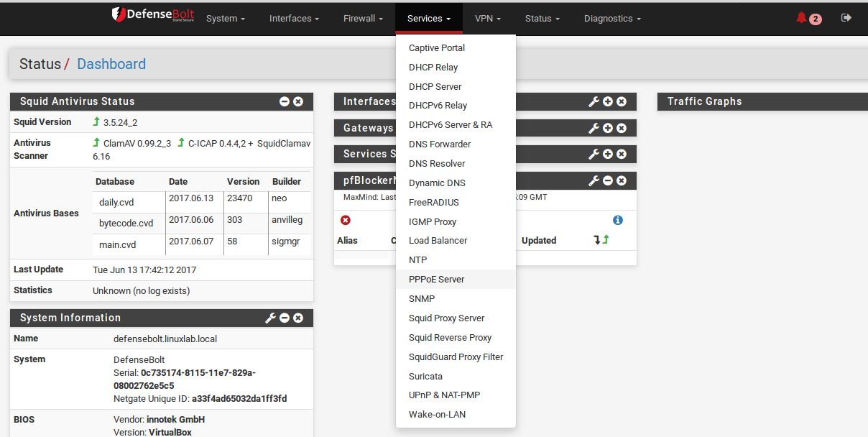Click the green arrow beside ClamAV
This screenshot has width=868, height=437.
point(96,143)
